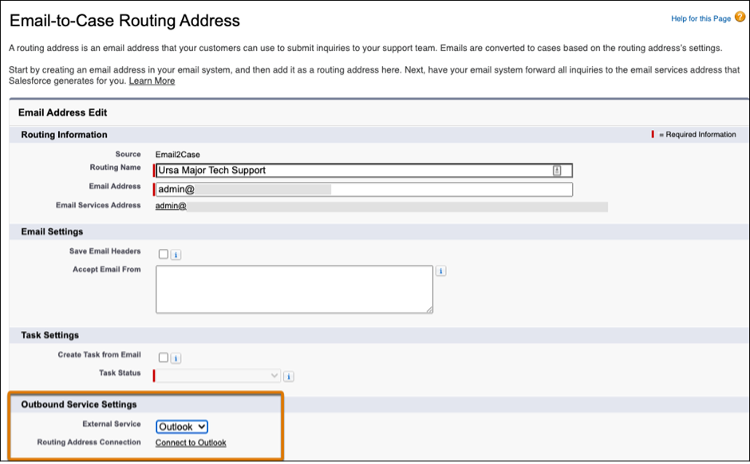
Task: Tick the Create Task from Email checkbox
Action: tap(164, 357)
